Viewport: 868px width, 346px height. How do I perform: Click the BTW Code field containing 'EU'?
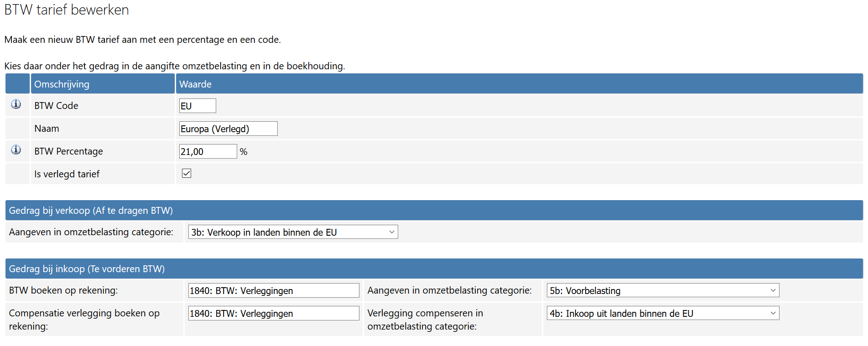click(197, 106)
